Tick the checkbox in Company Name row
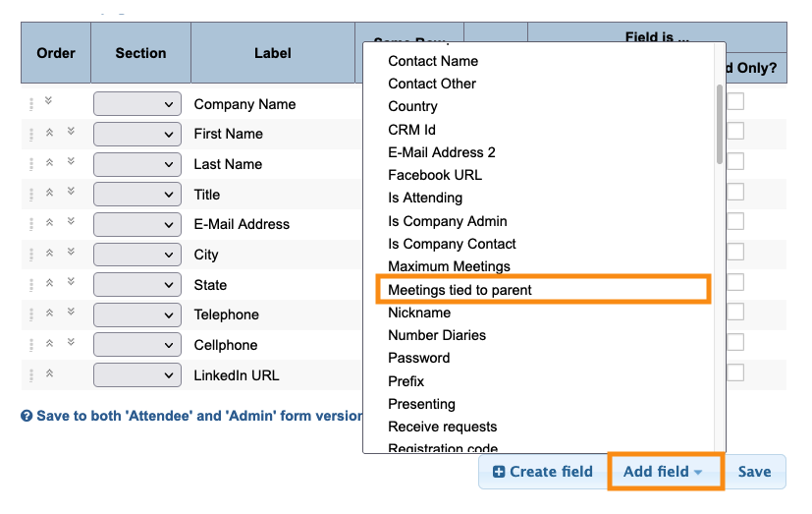Viewport: 812px width, 514px height. [735, 101]
